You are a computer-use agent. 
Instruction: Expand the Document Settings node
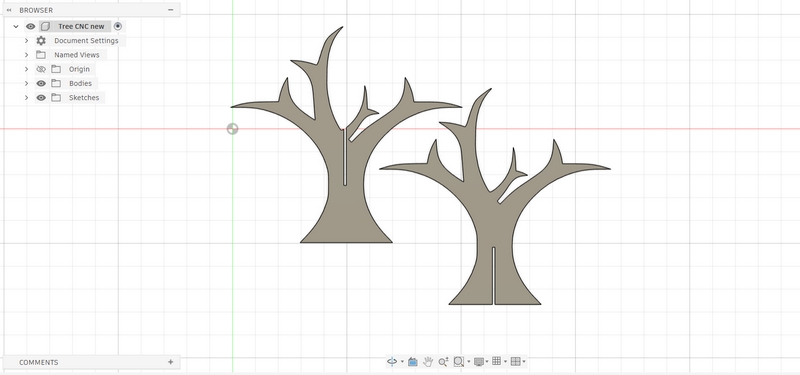[27, 41]
